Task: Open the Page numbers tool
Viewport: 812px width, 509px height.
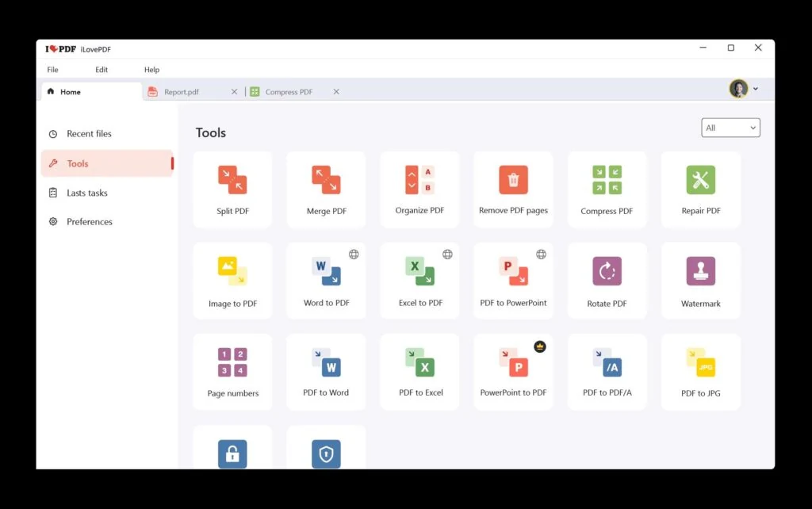Action: pos(232,372)
